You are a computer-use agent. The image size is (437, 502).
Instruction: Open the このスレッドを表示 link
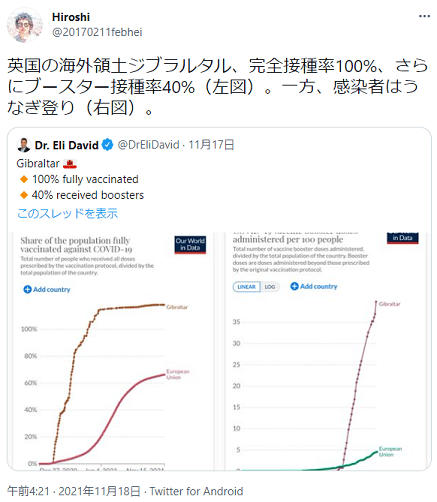pyautogui.click(x=68, y=213)
